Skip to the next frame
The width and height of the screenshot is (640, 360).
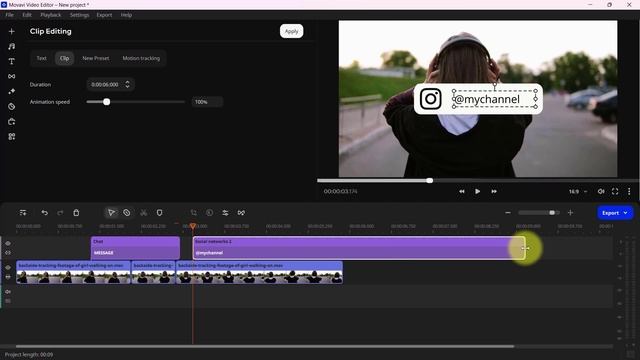click(494, 191)
